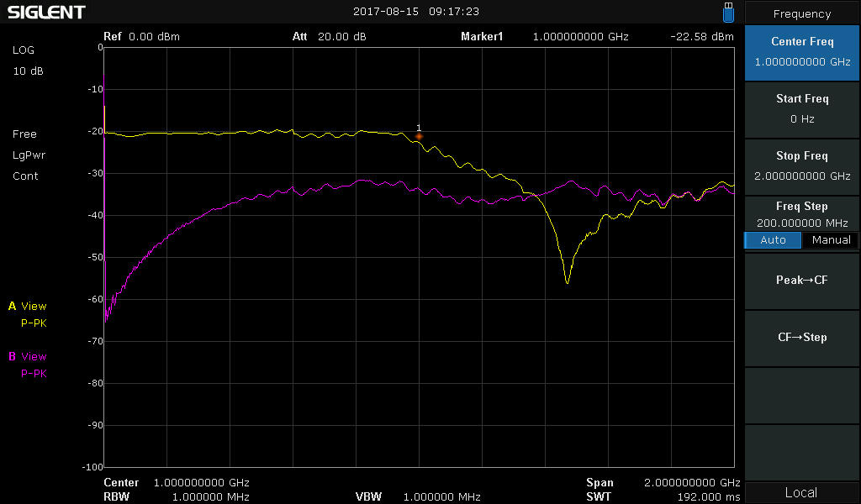Click the SIGLENT logo

46,13
